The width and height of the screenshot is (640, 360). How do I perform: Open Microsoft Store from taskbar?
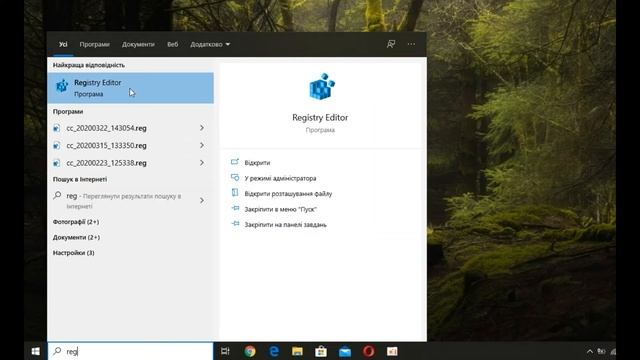click(x=321, y=351)
